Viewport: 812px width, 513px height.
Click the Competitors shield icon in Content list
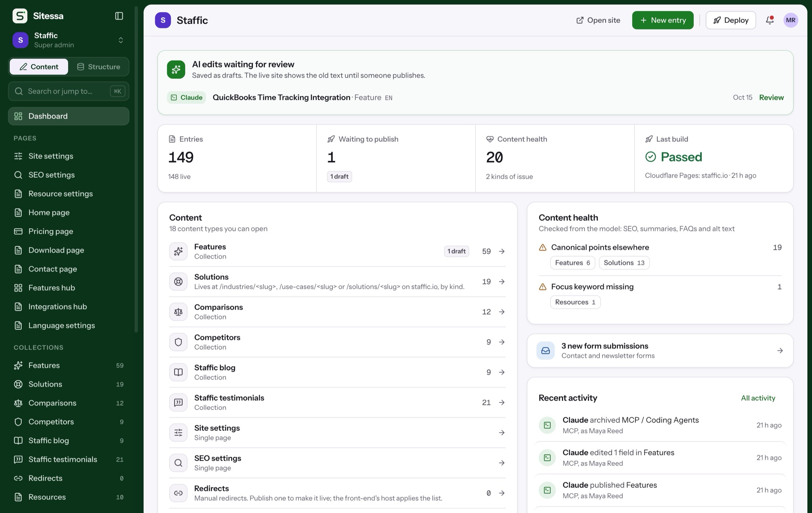pyautogui.click(x=178, y=342)
